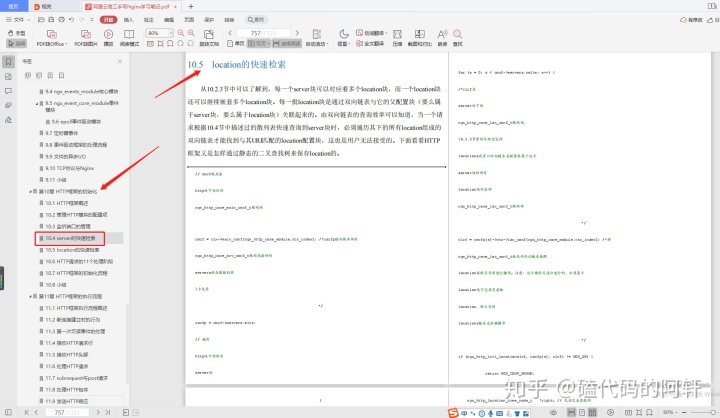The image size is (720, 418).
Task: Click the page number field in ribbon
Action: [x=263, y=33]
